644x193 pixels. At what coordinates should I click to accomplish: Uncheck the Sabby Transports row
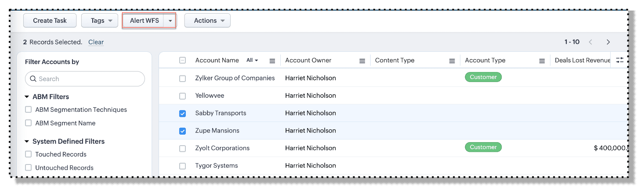183,114
